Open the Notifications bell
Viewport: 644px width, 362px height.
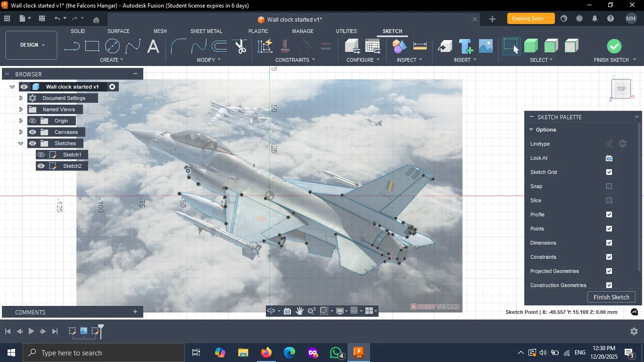(x=595, y=19)
